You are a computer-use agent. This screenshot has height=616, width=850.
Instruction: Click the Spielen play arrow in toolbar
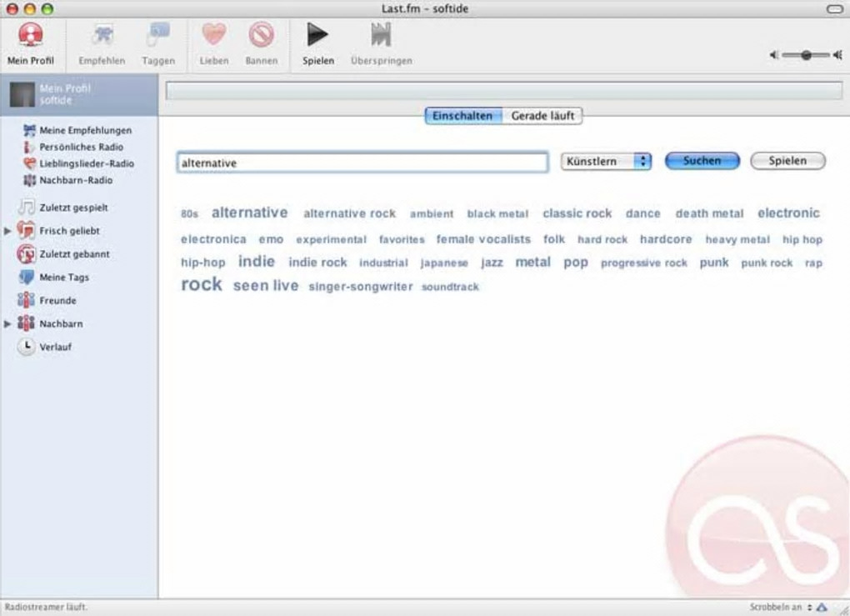[317, 35]
